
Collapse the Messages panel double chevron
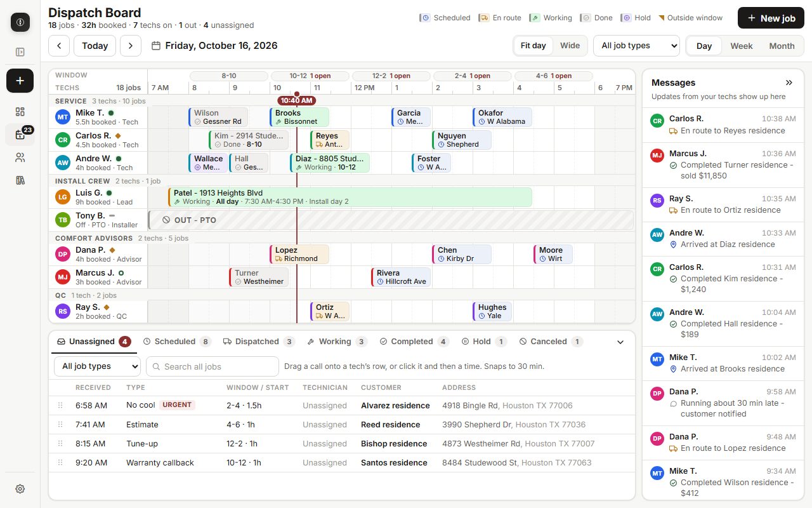[x=789, y=83]
